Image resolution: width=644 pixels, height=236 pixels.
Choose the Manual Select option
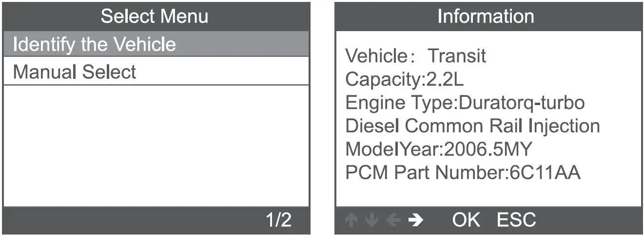tap(156, 72)
